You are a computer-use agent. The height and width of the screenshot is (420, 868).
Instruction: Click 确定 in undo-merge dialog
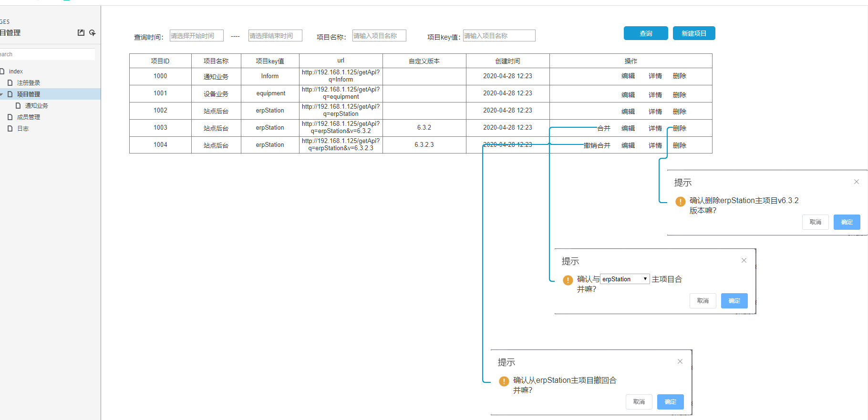(671, 402)
